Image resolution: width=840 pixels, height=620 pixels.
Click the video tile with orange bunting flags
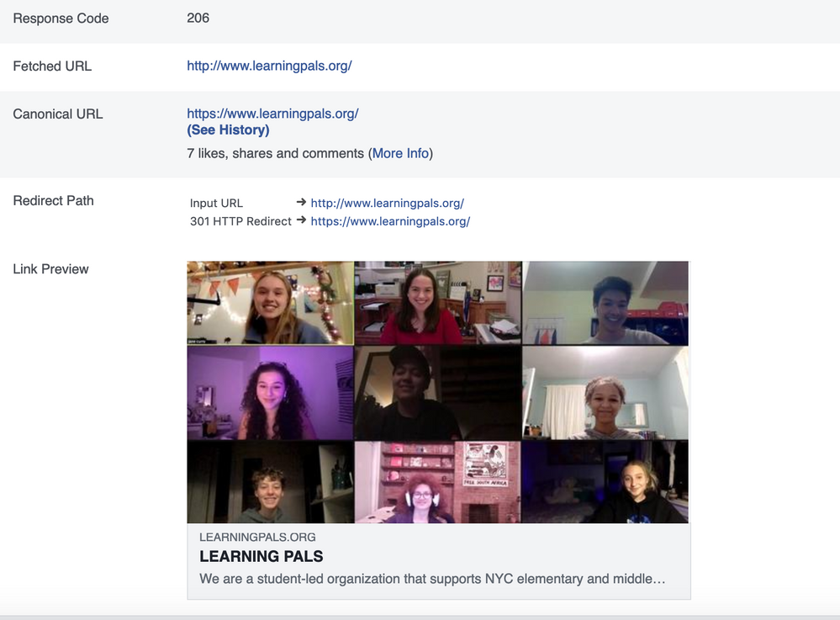tap(270, 303)
